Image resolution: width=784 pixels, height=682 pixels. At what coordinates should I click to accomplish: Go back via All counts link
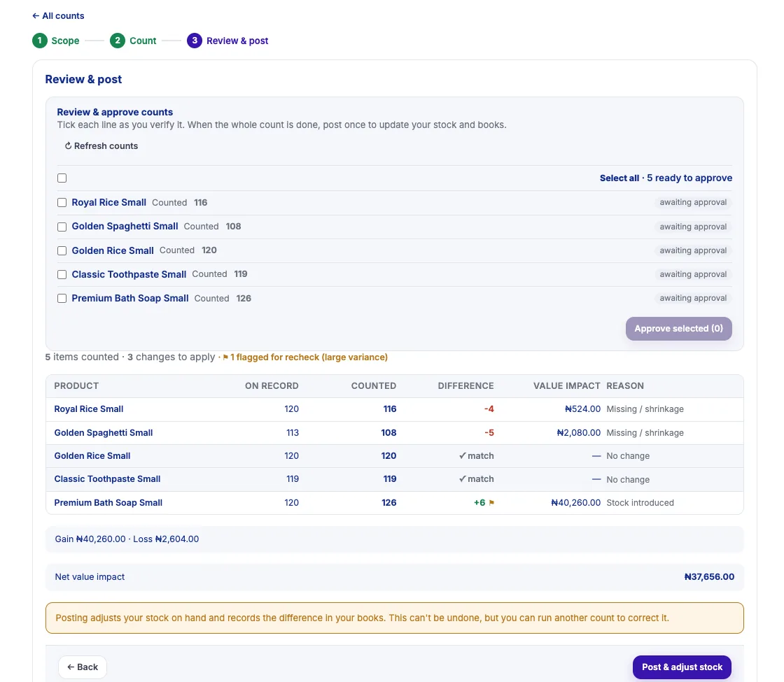[x=58, y=16]
